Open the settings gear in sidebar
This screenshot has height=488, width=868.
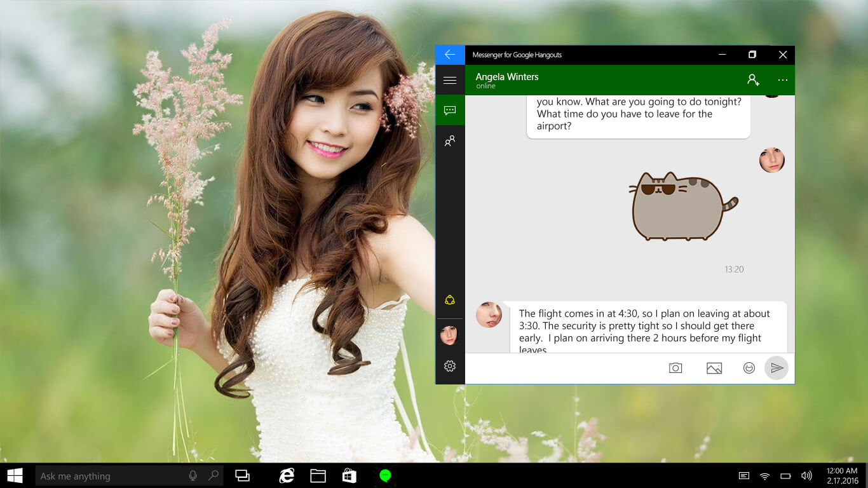(450, 366)
